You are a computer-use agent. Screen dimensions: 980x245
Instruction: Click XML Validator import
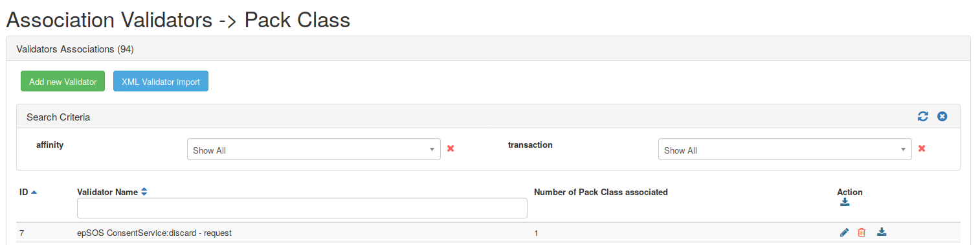click(161, 82)
